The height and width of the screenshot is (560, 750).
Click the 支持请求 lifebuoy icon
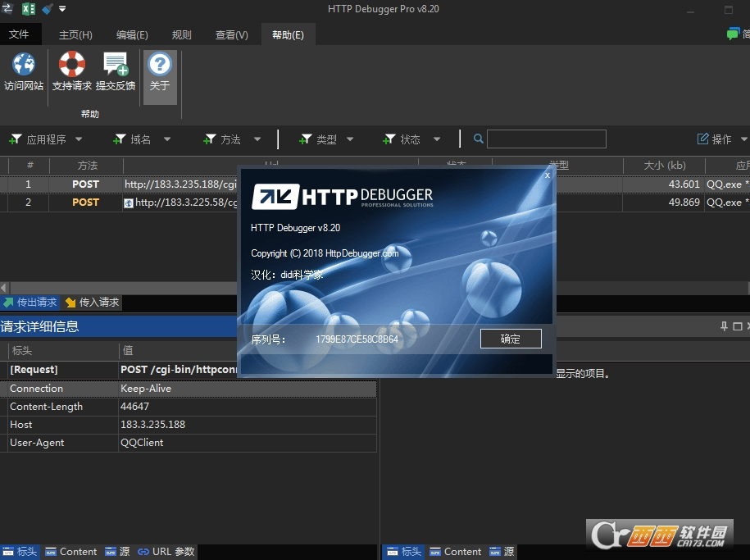click(71, 65)
